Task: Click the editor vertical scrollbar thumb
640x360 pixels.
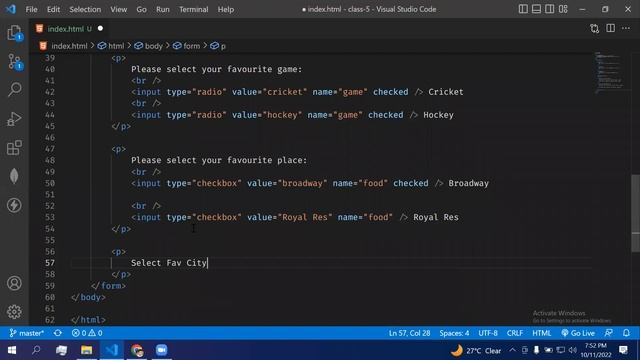Action: click(x=636, y=213)
